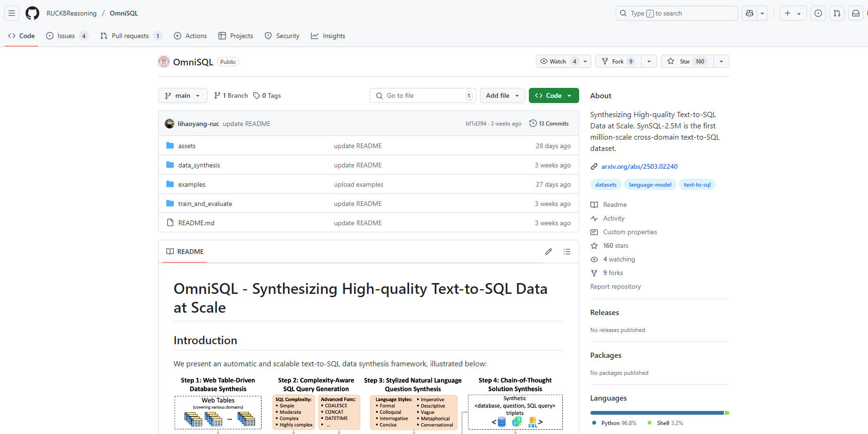Open the examples folder

[x=192, y=184]
